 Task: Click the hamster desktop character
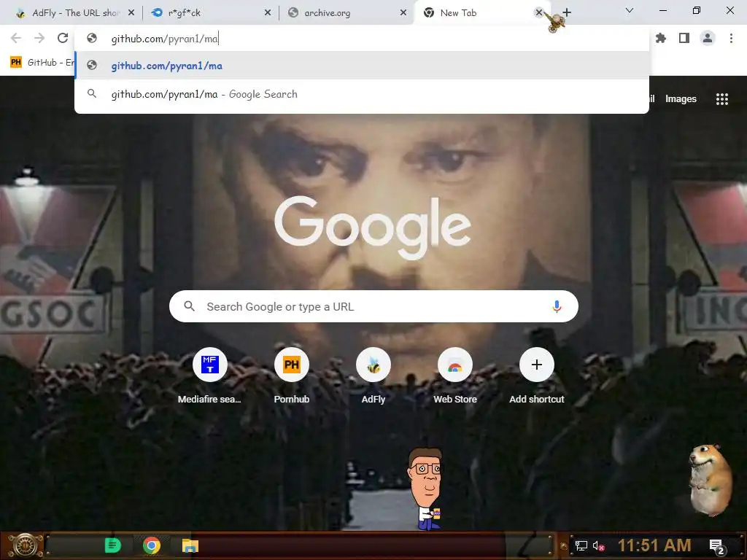pos(711,480)
